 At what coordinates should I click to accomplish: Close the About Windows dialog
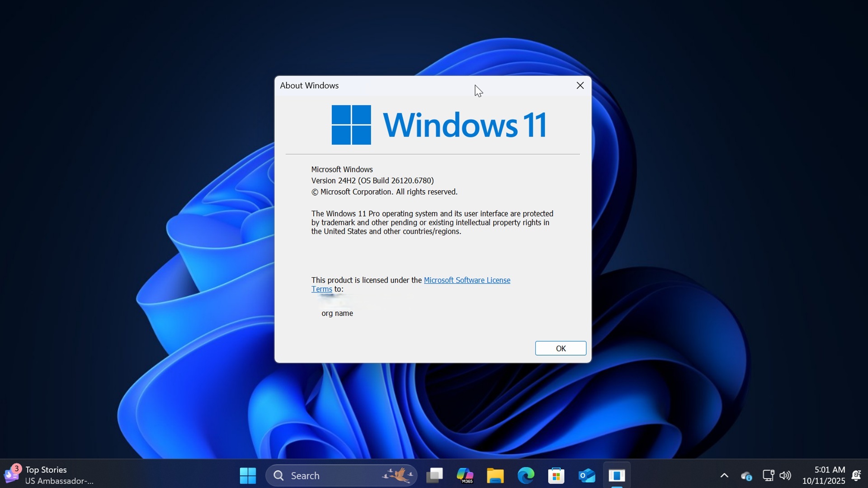click(x=580, y=85)
